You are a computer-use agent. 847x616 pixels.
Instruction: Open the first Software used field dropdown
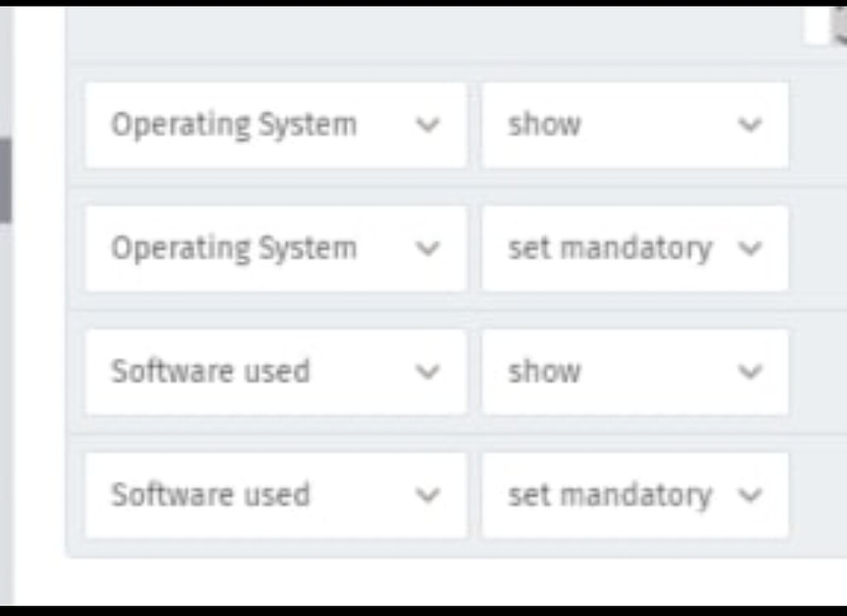coord(275,371)
